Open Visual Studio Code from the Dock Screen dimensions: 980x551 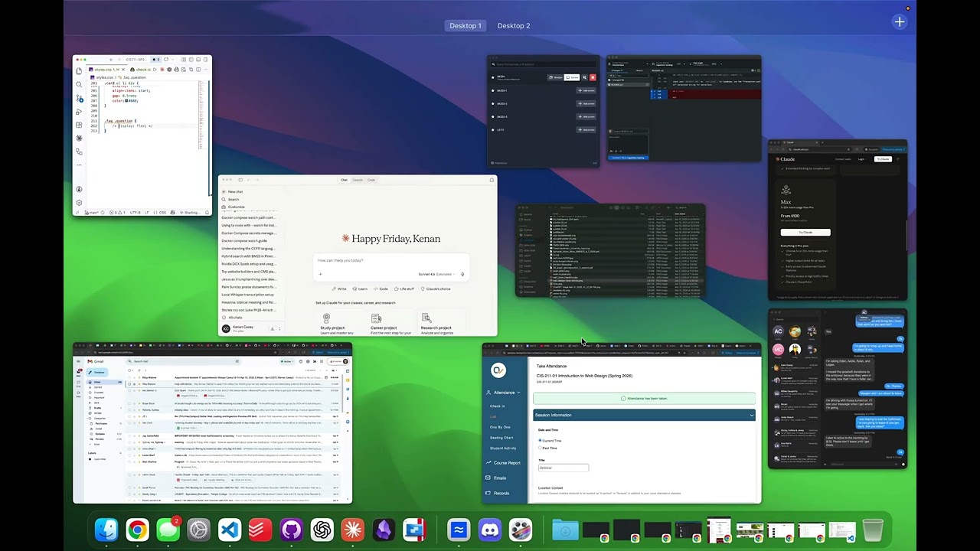[x=230, y=530]
